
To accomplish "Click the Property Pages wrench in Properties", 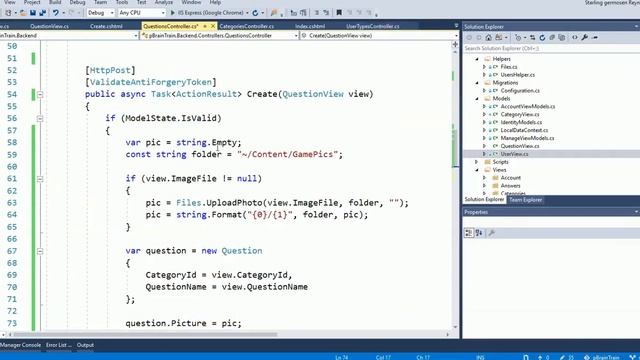I will tap(491, 233).
